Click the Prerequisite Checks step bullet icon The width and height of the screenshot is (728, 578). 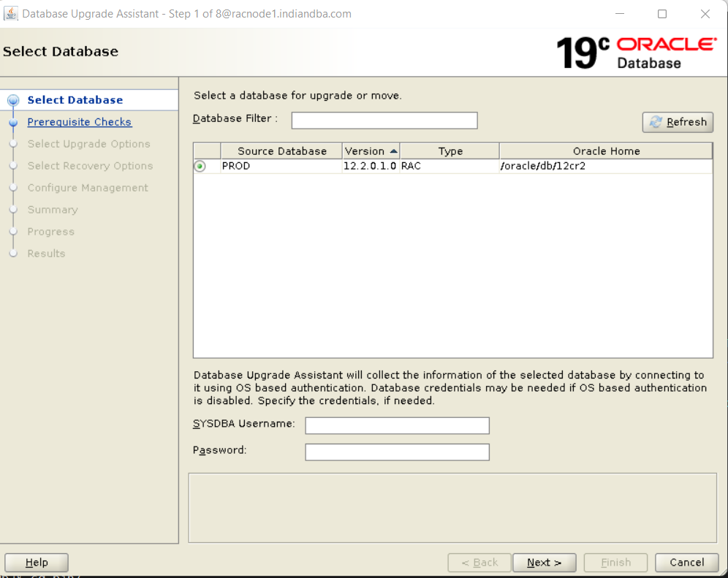[13, 123]
